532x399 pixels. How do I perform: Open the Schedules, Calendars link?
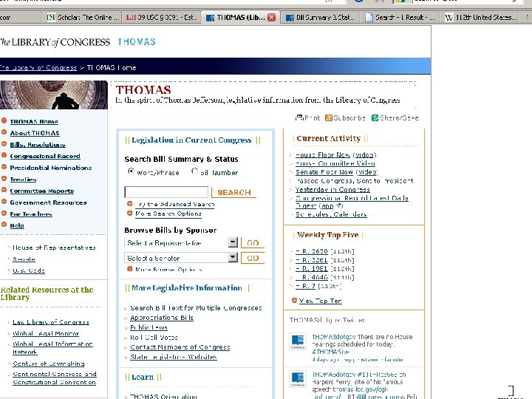(331, 214)
